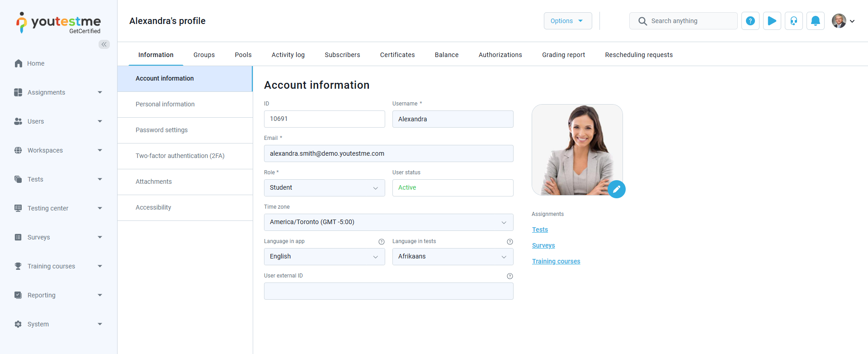This screenshot has width=868, height=354.
Task: Click User external ID help icon
Action: [x=510, y=276]
